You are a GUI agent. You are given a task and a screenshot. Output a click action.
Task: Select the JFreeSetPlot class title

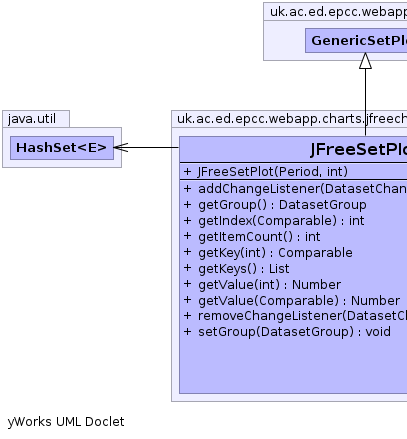[x=358, y=149]
